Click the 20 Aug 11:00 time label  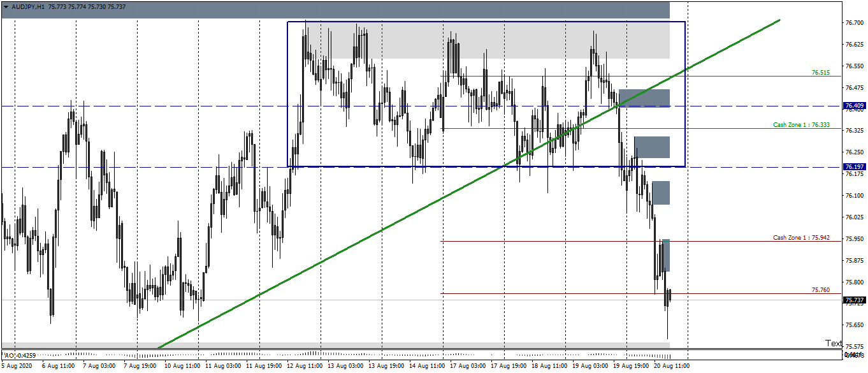pyautogui.click(x=672, y=367)
